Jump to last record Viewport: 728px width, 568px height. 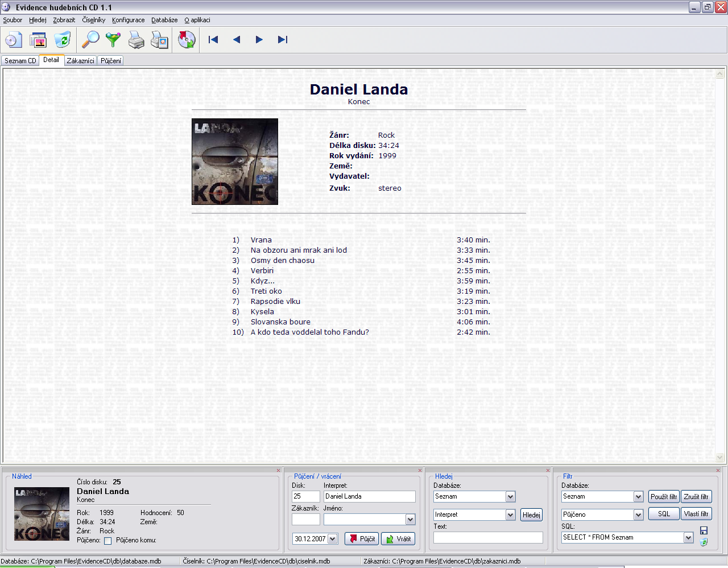(283, 40)
